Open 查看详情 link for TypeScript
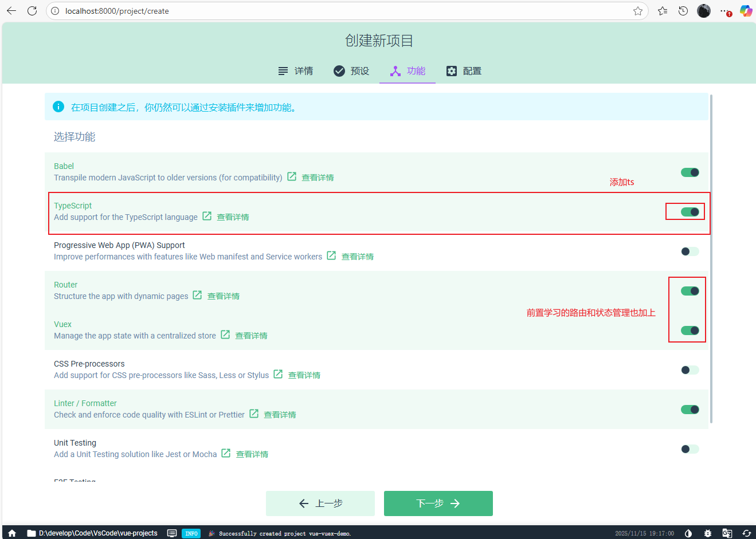This screenshot has width=756, height=539. 233,217
